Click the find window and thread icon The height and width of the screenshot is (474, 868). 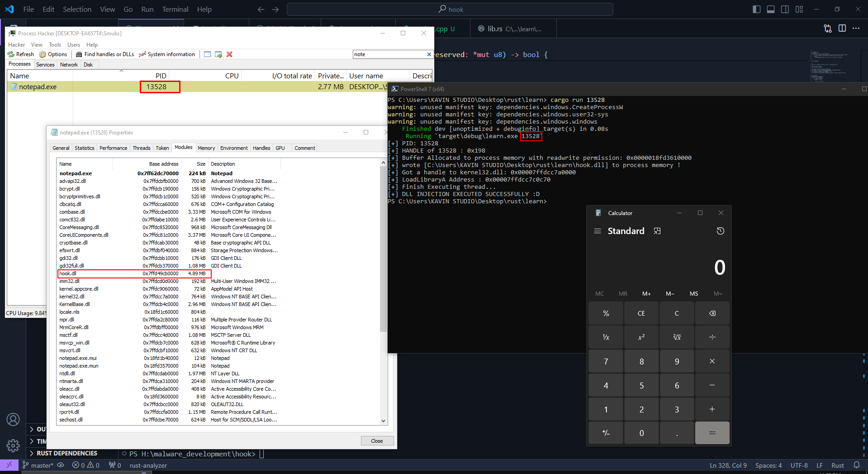pos(218,54)
